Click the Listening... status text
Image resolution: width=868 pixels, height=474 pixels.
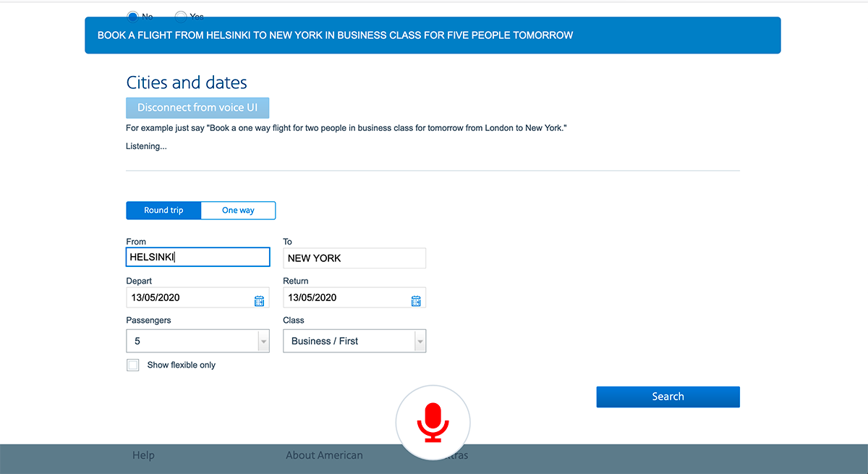point(146,146)
